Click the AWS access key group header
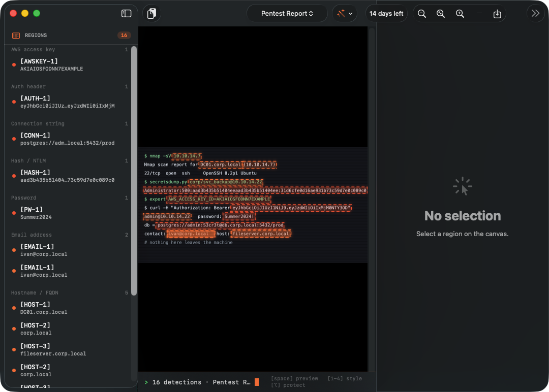This screenshot has height=392, width=549. point(33,50)
